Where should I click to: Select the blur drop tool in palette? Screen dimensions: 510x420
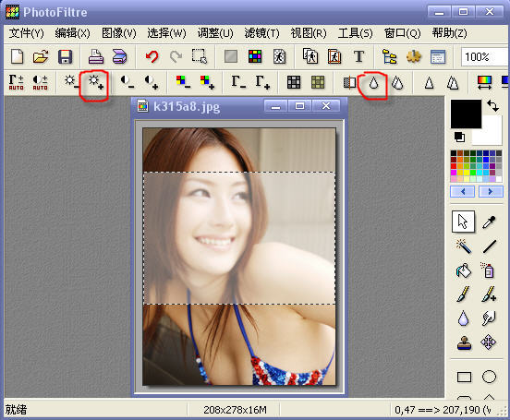pyautogui.click(x=463, y=318)
